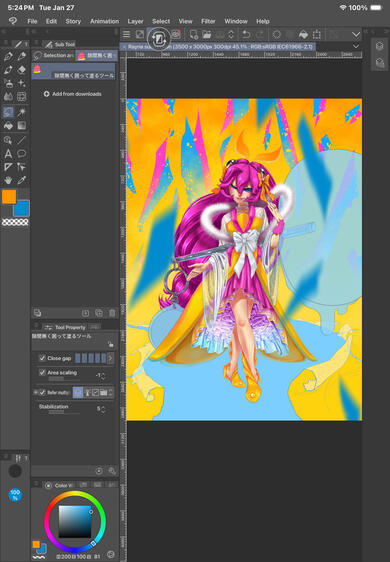Open the hamburger menu in command bar
The width and height of the screenshot is (390, 562).
click(127, 34)
